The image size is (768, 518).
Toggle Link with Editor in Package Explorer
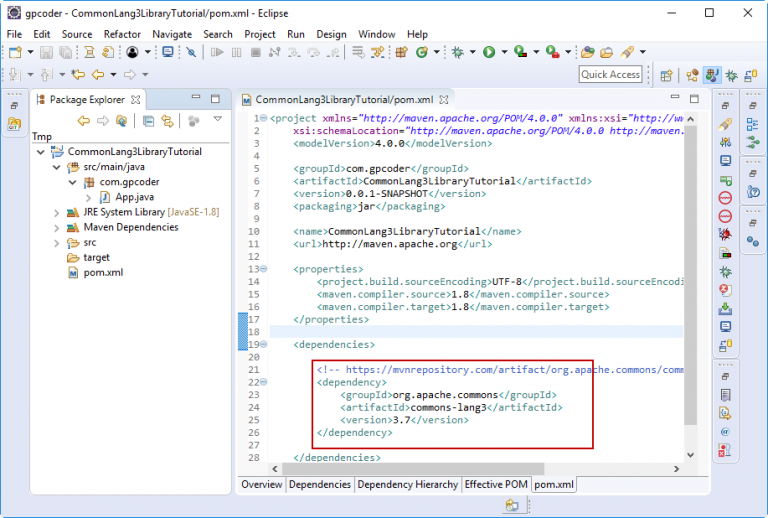coord(168,121)
